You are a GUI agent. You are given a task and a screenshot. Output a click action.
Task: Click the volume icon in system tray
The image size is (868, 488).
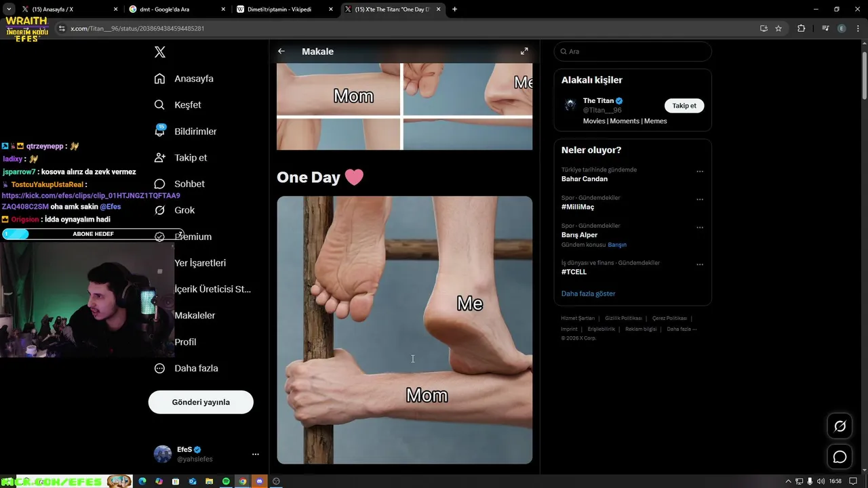pyautogui.click(x=821, y=481)
